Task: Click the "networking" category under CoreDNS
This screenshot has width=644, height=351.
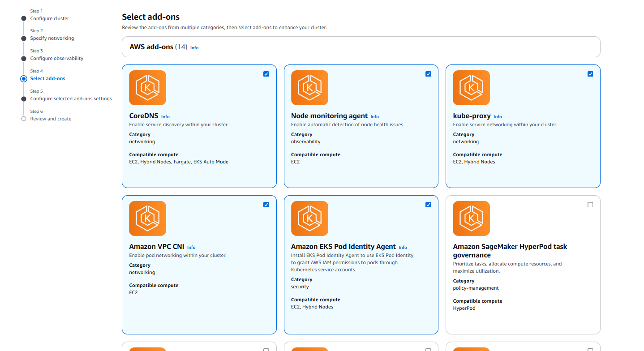Action: 142,141
